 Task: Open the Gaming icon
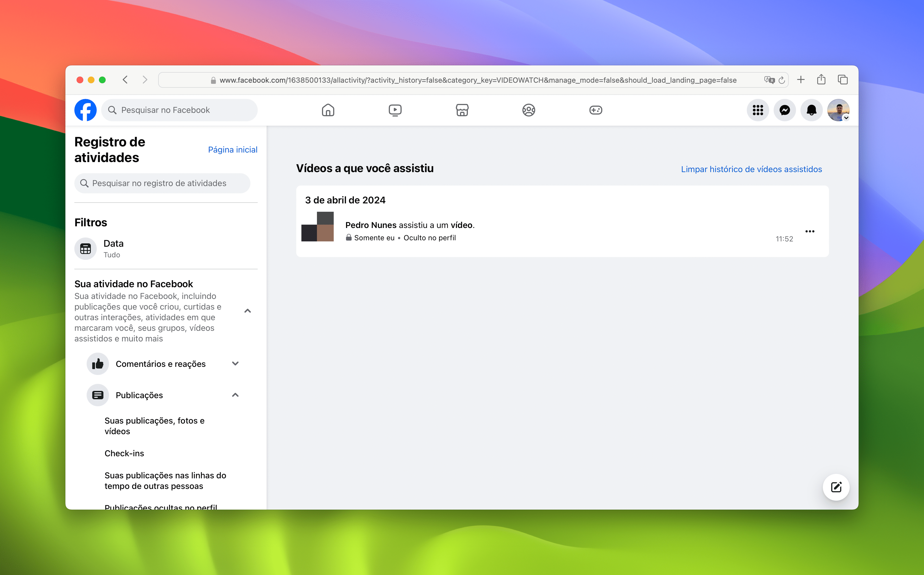tap(596, 110)
